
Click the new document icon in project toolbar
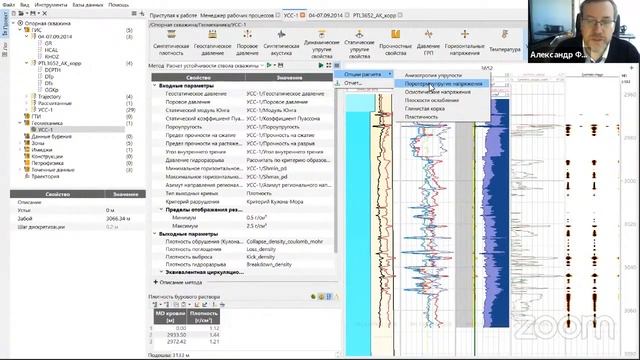13,13
